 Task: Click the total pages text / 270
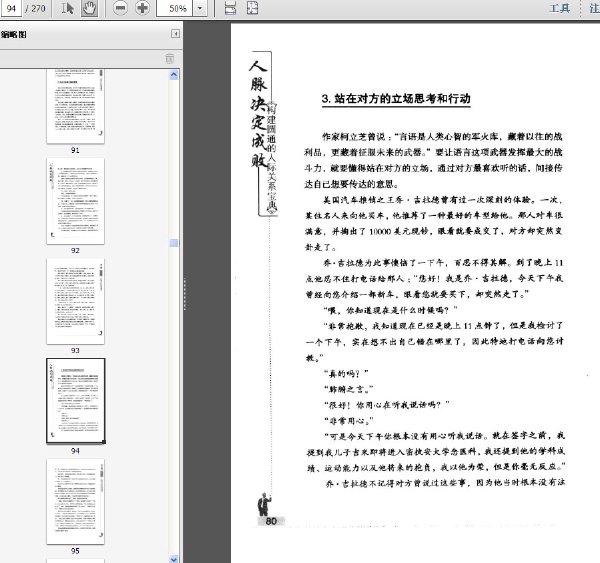click(x=35, y=8)
